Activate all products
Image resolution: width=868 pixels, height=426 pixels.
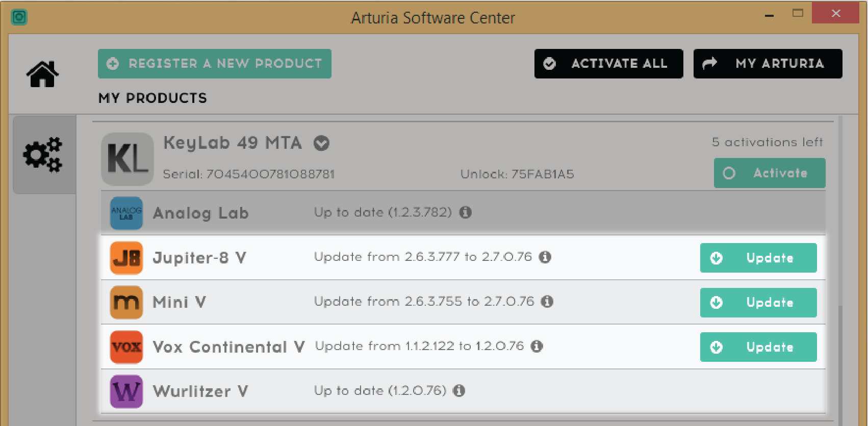pos(608,64)
